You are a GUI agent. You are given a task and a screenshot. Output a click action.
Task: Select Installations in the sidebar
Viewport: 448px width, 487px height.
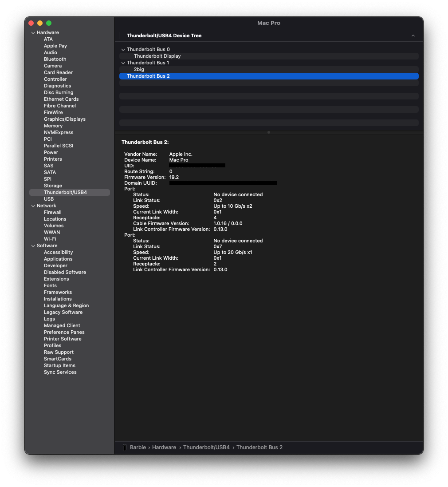click(58, 299)
